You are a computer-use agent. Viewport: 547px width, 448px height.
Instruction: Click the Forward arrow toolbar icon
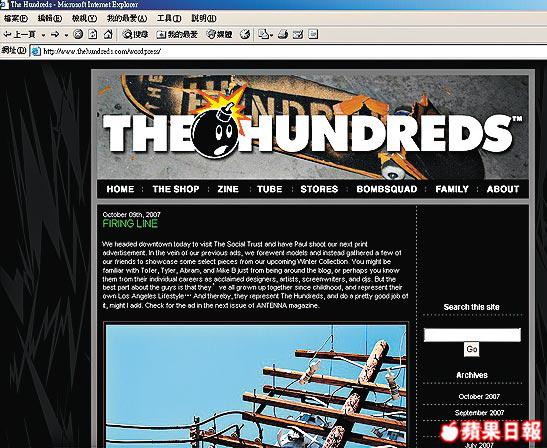pos(55,34)
